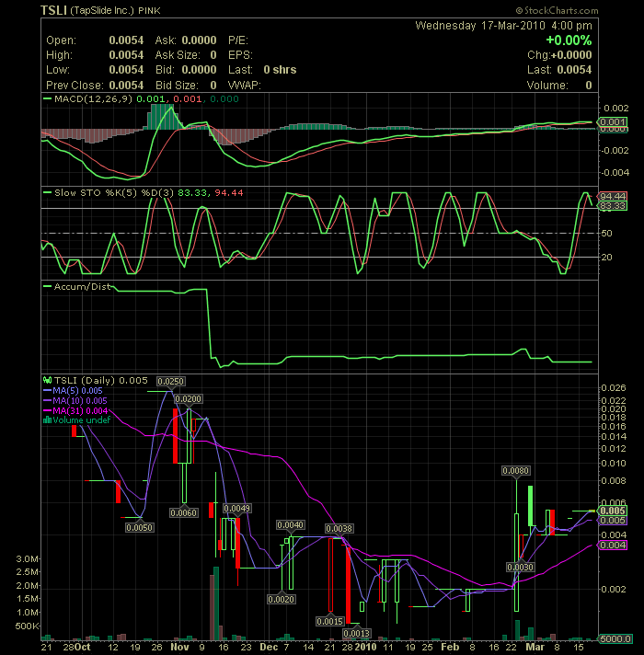Click the Bid price 0.0000
The width and height of the screenshot is (644, 655).
click(x=200, y=70)
